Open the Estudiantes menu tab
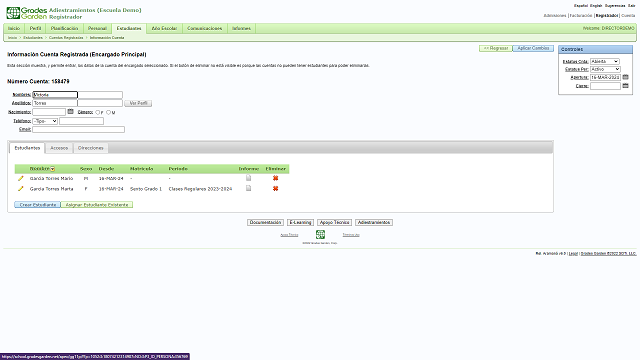 point(129,29)
